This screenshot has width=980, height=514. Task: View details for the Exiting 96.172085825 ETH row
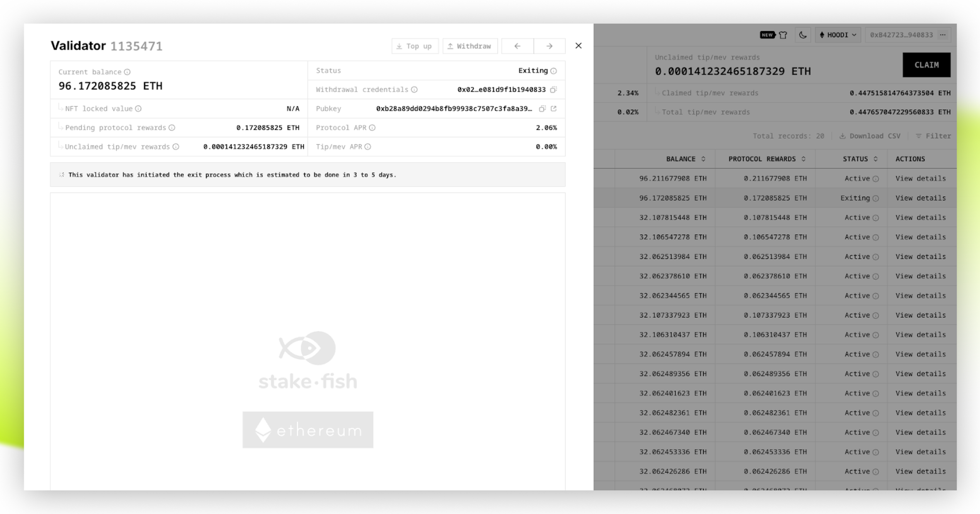(921, 199)
